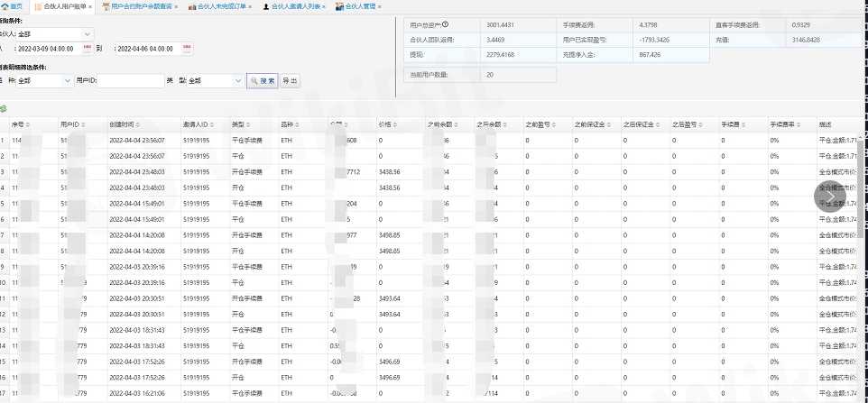Click the home icon on 首页 tab
This screenshot has height=403, width=868.
pyautogui.click(x=5, y=6)
